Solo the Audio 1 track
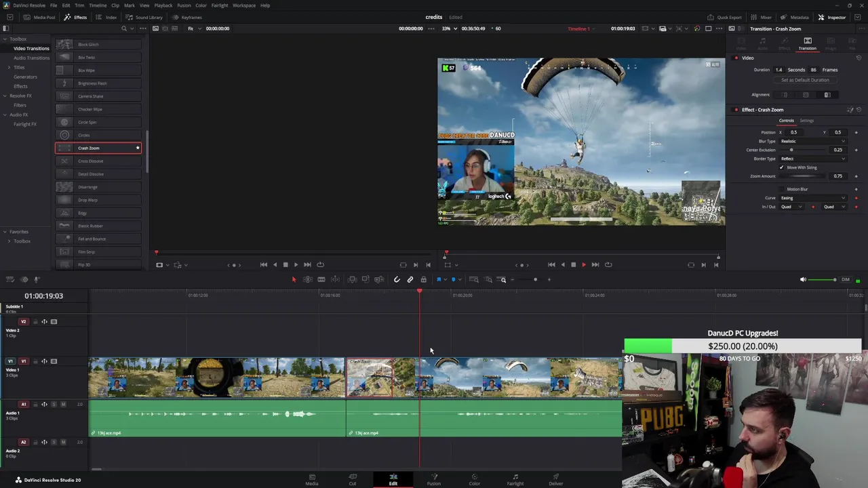868x488 pixels. [x=54, y=405]
